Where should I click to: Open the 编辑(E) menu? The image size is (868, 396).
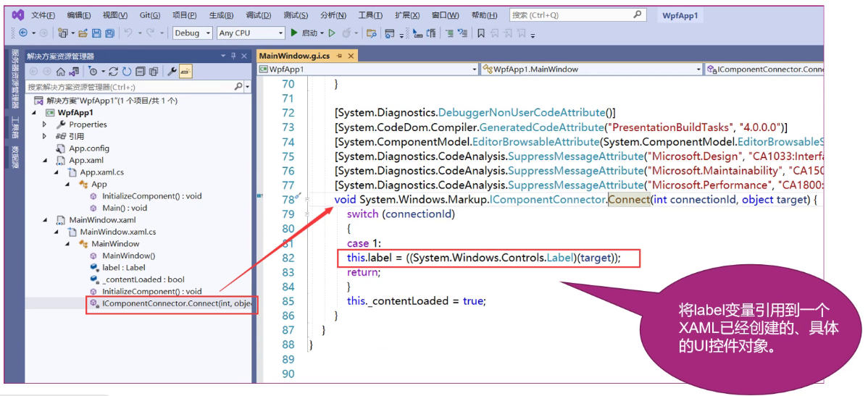point(78,15)
